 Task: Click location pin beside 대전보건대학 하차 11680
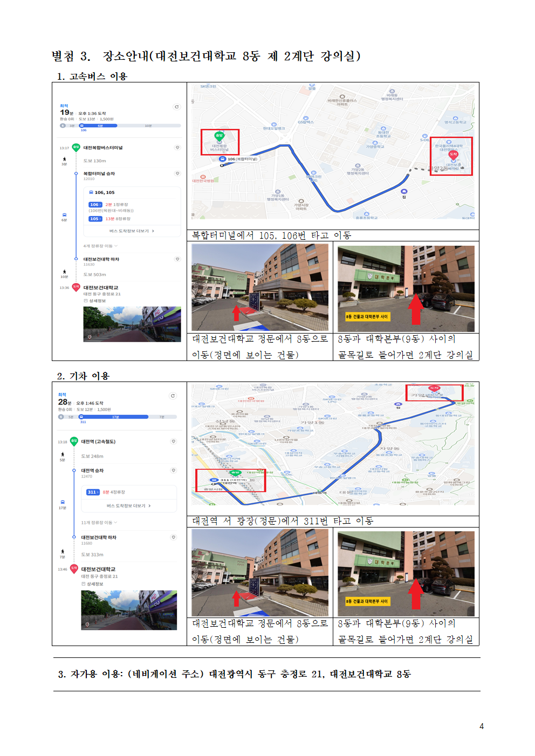tap(174, 537)
